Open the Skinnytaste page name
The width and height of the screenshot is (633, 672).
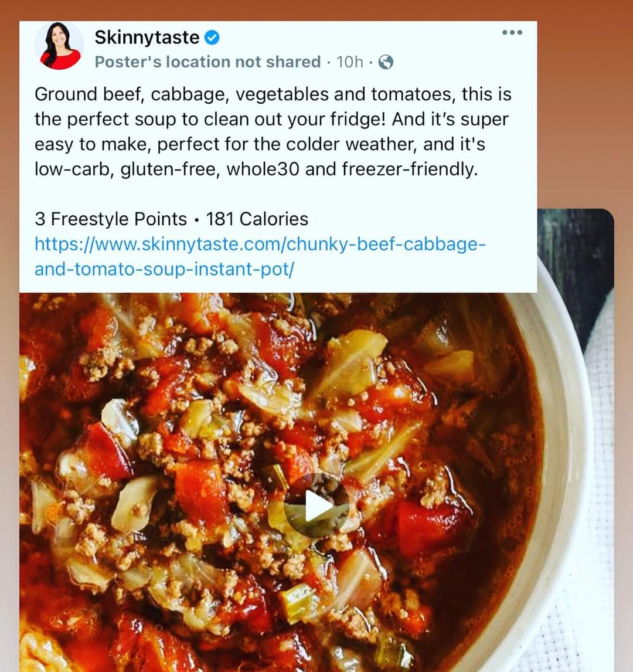[x=147, y=38]
